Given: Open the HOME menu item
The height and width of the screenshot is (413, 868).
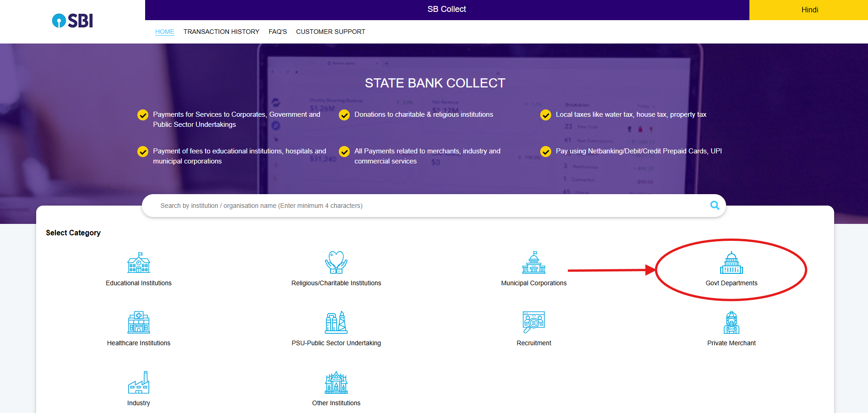Looking at the screenshot, I should pyautogui.click(x=165, y=32).
